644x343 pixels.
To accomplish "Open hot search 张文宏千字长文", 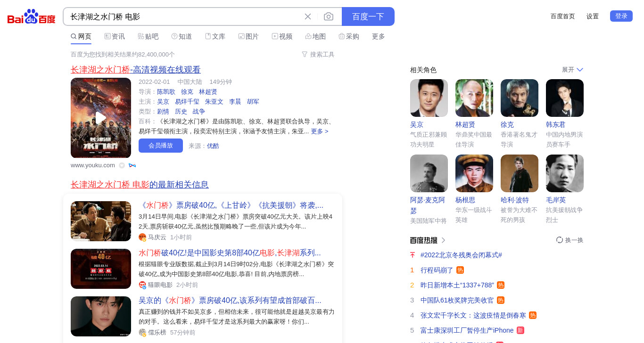I will pos(473,315).
